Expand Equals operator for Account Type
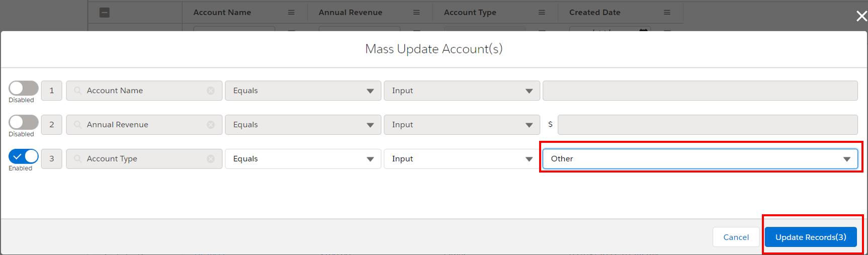Viewport: 868px width, 255px height. click(303, 159)
